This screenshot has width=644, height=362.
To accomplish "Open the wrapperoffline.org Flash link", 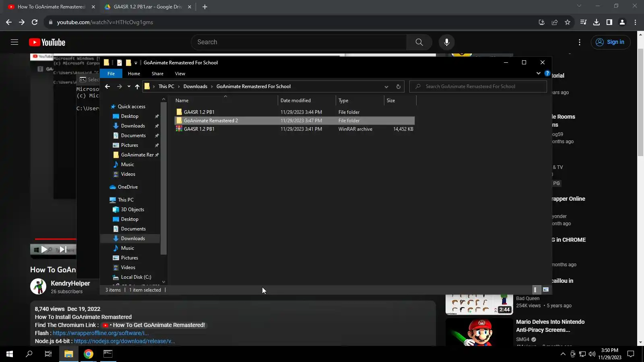I will coord(101,333).
